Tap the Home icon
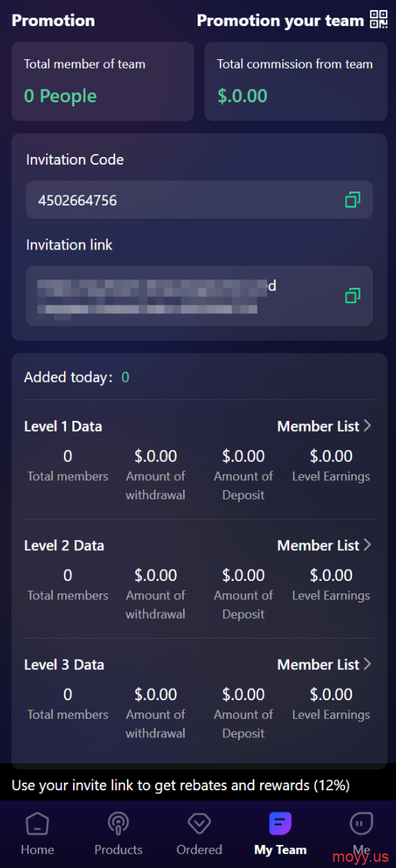 [37, 823]
